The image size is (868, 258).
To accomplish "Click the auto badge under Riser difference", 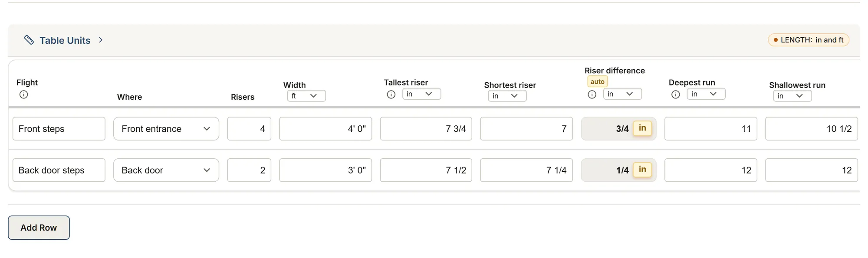I will (x=598, y=82).
